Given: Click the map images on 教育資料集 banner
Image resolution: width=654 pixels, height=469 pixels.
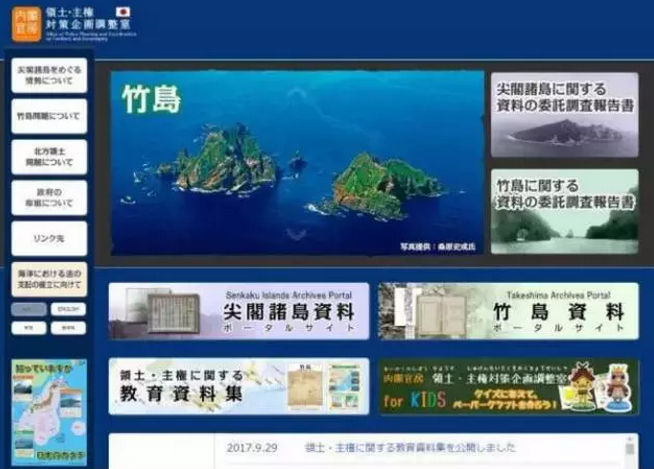Looking at the screenshot, I should click(x=314, y=386).
